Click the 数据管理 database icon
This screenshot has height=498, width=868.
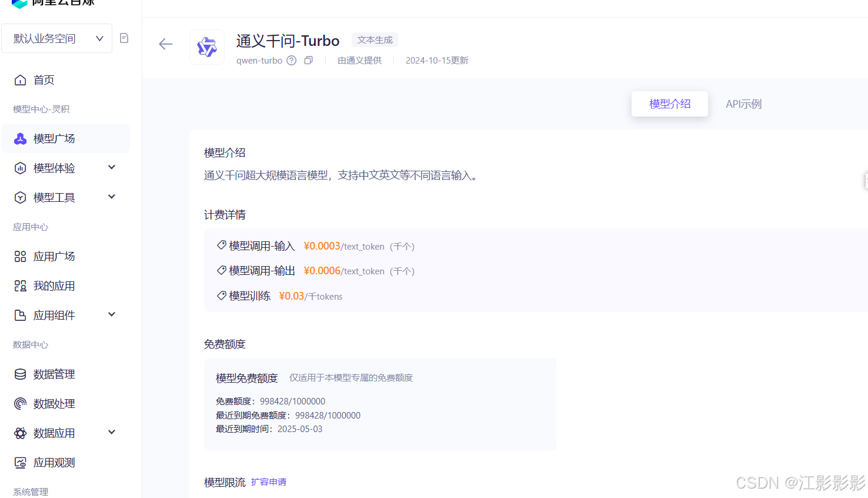pos(21,374)
